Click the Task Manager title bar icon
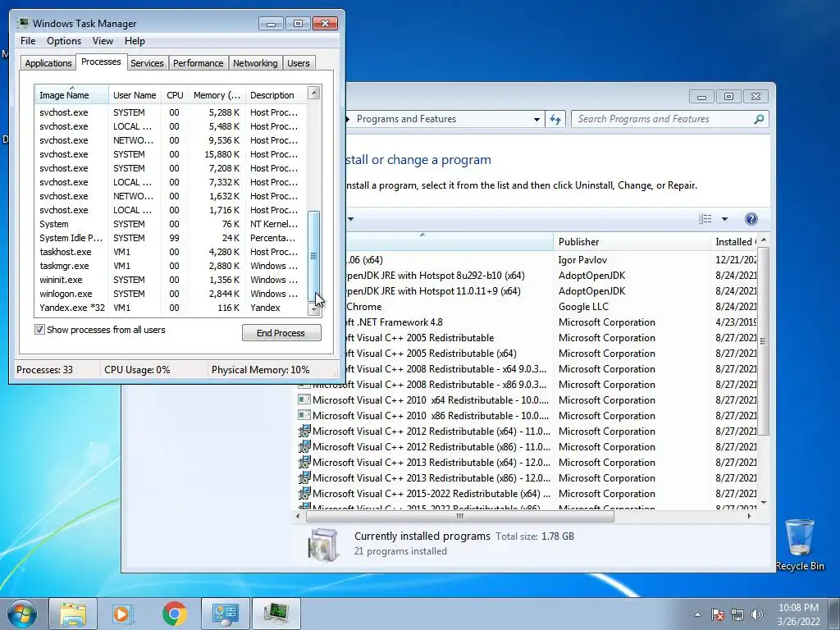 (x=22, y=24)
